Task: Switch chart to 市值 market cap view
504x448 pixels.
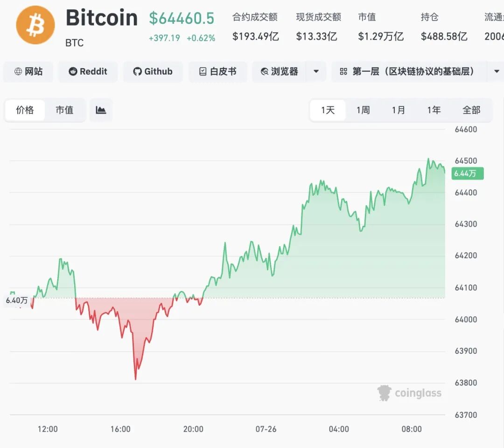Action: 64,110
